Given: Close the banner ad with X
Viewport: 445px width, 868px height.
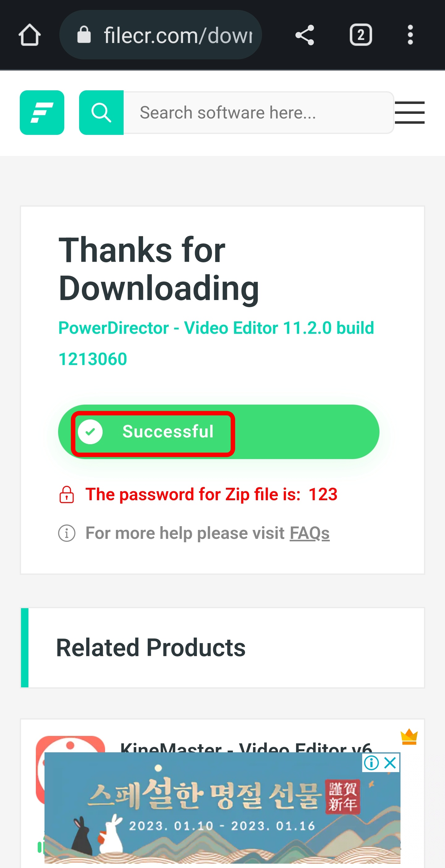Looking at the screenshot, I should (x=390, y=763).
